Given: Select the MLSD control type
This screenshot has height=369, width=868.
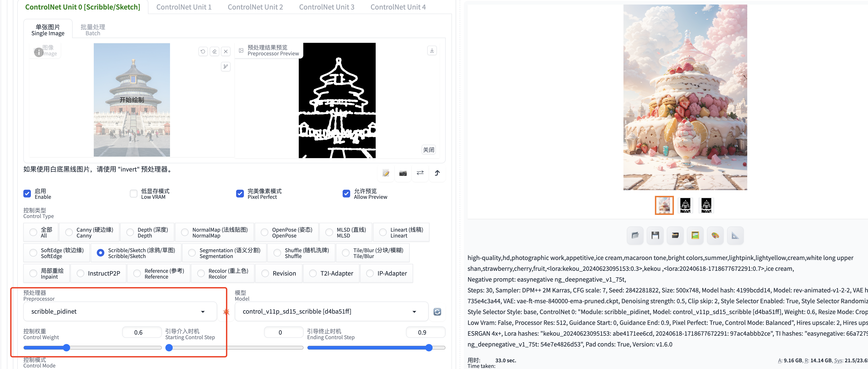Looking at the screenshot, I should (x=346, y=232).
